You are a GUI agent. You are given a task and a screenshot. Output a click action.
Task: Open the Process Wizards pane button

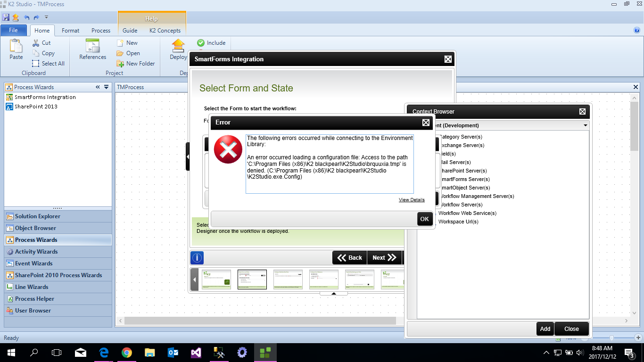pyautogui.click(x=58, y=240)
